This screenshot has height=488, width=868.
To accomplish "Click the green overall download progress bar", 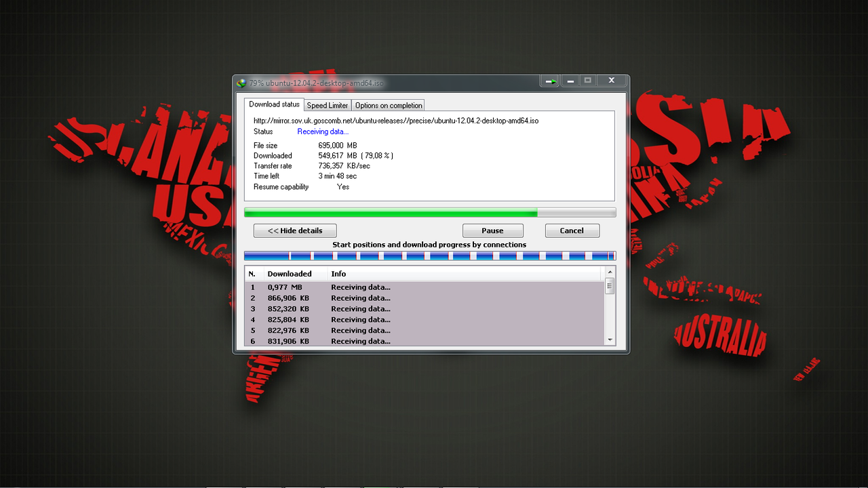I will coord(430,212).
